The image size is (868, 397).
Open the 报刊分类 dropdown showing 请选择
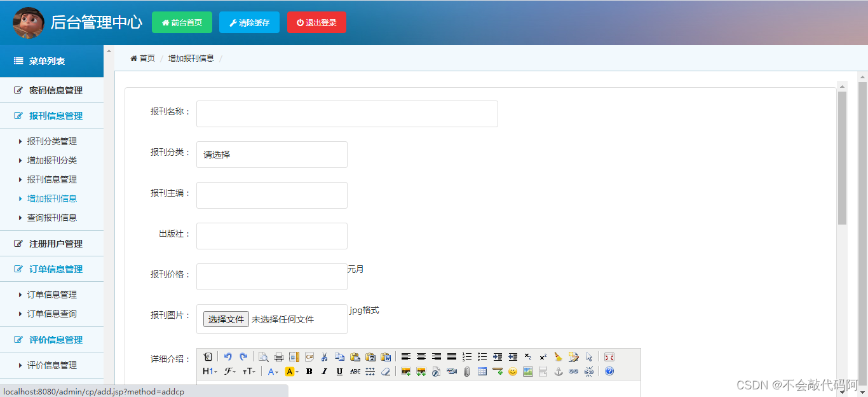click(271, 155)
